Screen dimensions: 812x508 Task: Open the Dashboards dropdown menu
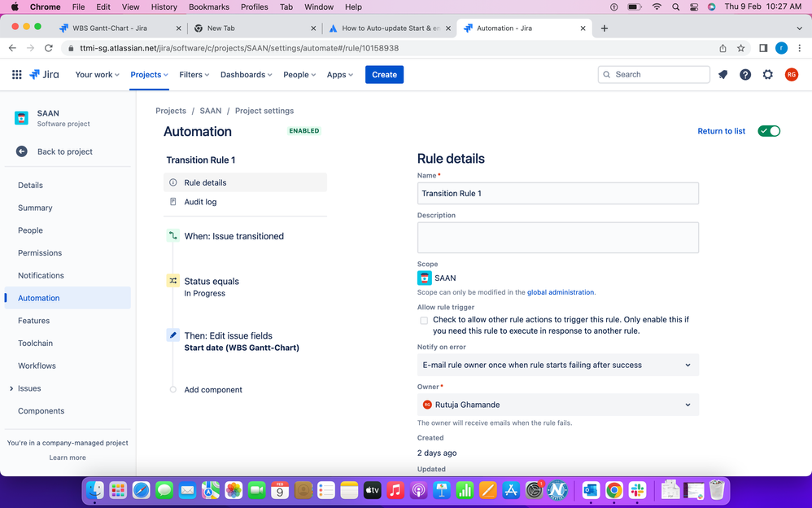click(x=246, y=75)
